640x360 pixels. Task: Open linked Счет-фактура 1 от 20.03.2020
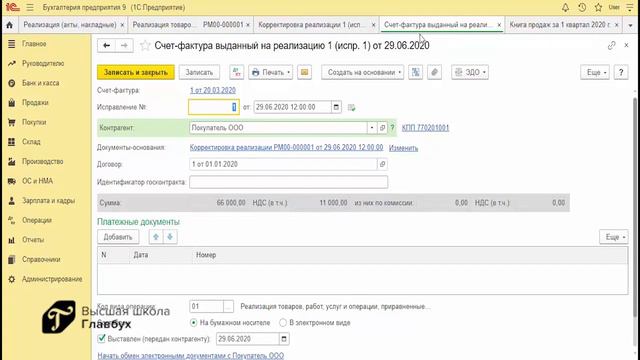click(x=213, y=90)
